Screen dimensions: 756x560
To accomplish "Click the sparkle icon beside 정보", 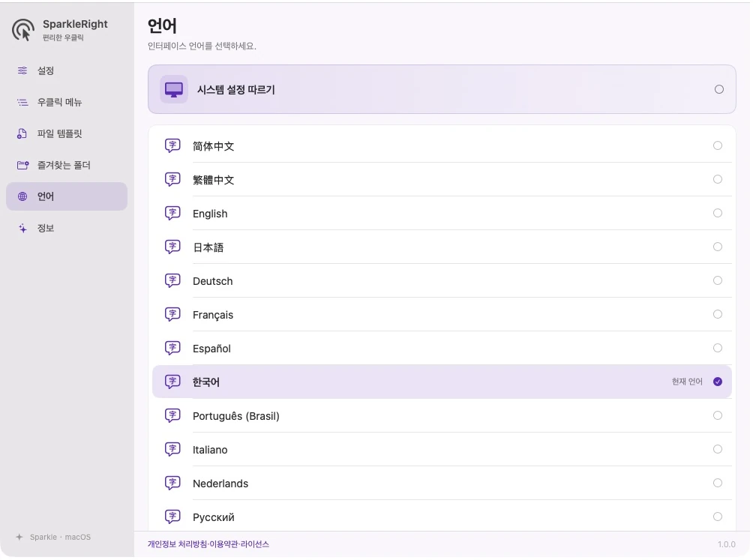I will (22, 228).
